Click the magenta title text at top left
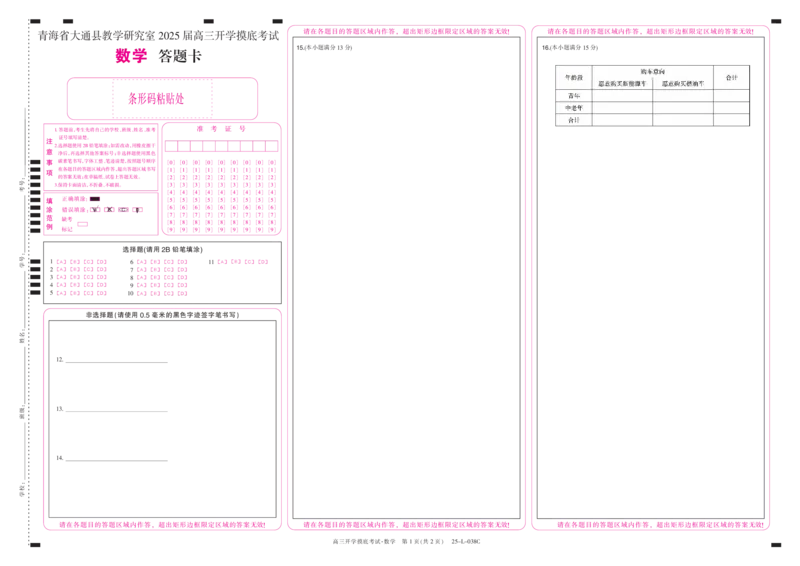 130,56
